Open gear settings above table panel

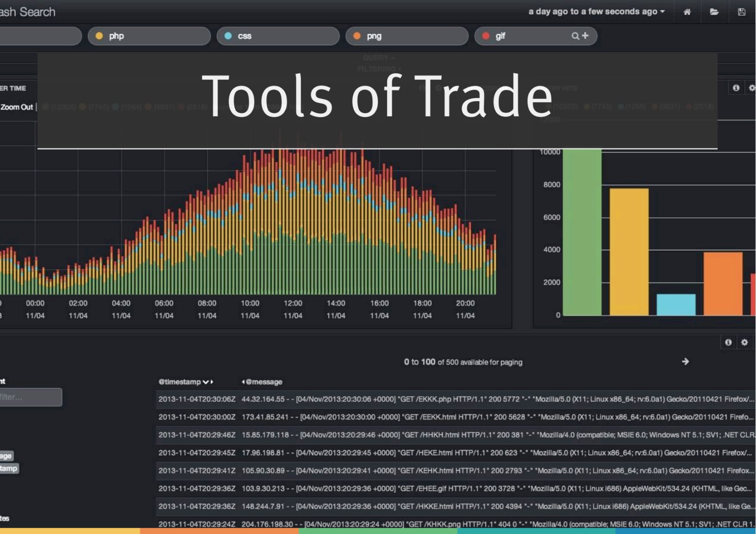click(x=744, y=342)
